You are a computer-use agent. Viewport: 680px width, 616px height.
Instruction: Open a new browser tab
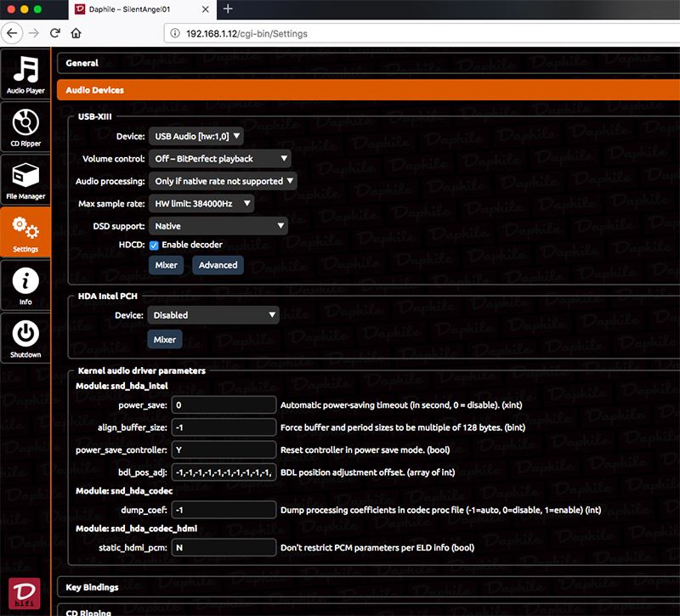click(x=228, y=9)
